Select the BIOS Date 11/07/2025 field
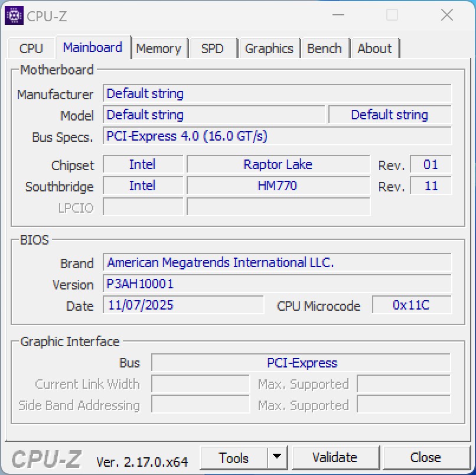 183,305
